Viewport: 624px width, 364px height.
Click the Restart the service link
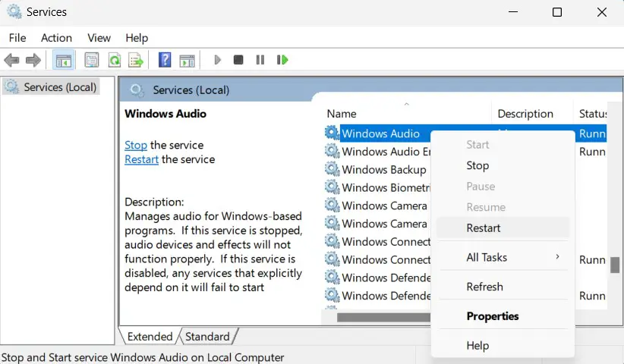141,159
